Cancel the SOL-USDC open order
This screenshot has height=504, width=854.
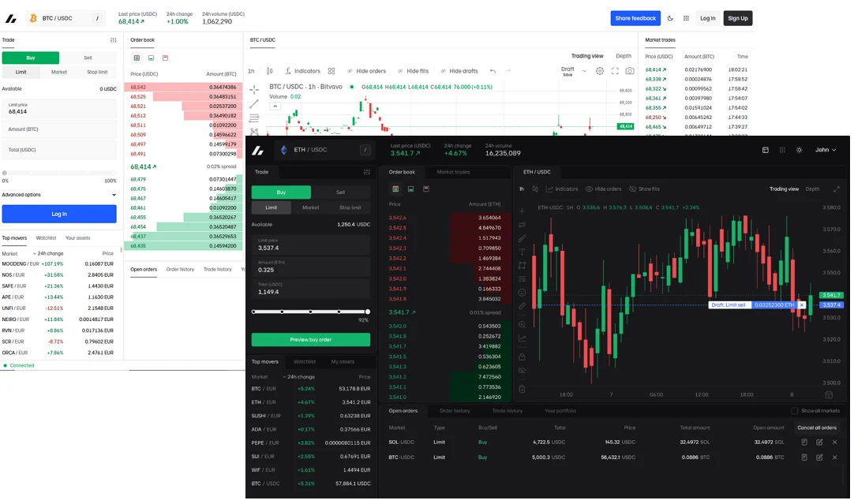click(x=834, y=442)
